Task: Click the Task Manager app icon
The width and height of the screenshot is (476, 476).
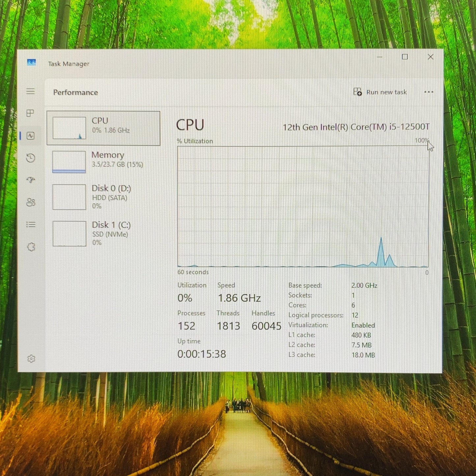Action: [x=31, y=62]
